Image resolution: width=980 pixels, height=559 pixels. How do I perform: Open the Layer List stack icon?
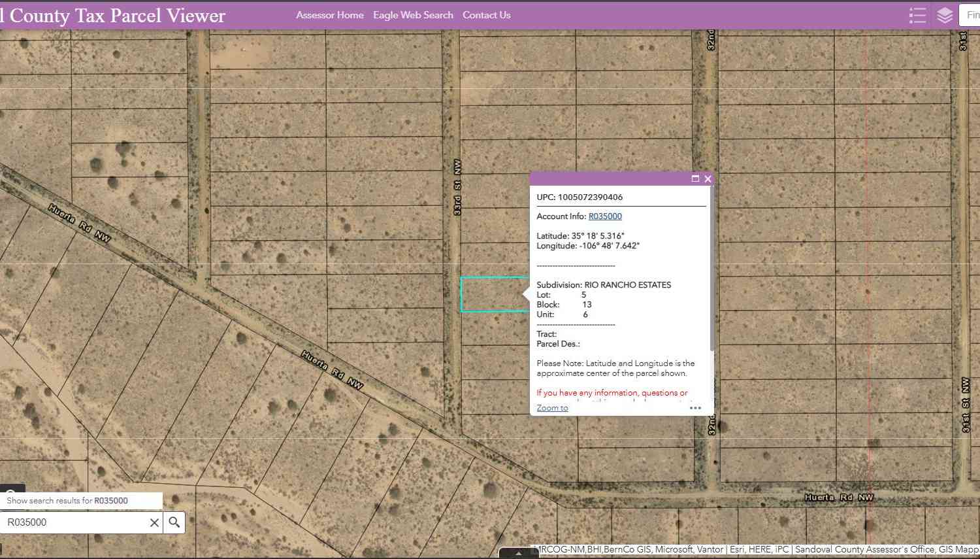coord(945,16)
